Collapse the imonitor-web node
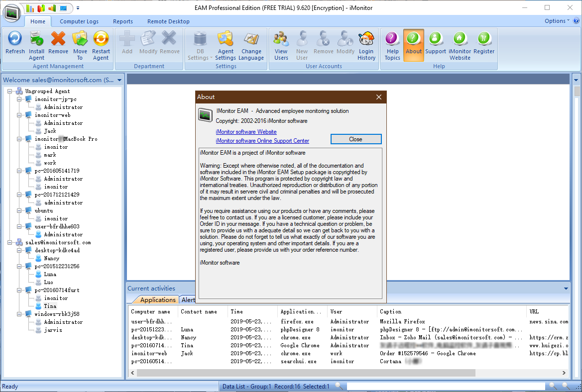The image size is (582, 392). [19, 115]
